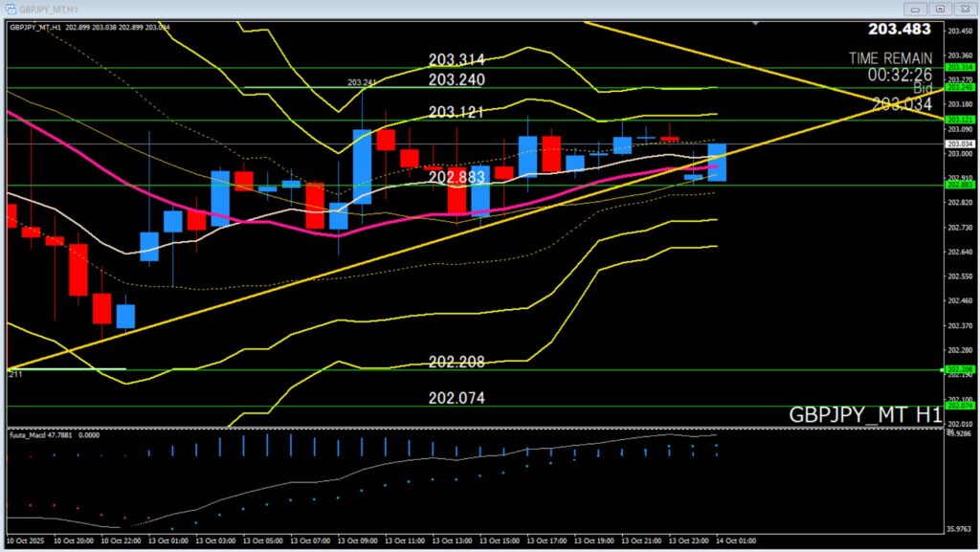Click the 203.240 horizontal level label
The height and width of the screenshot is (552, 980).
[x=457, y=79]
